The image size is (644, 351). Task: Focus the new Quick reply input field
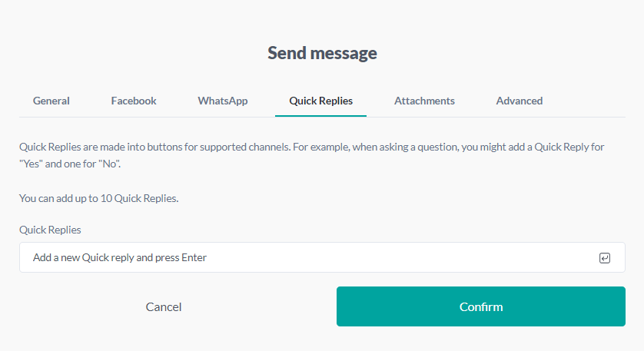click(x=307, y=258)
